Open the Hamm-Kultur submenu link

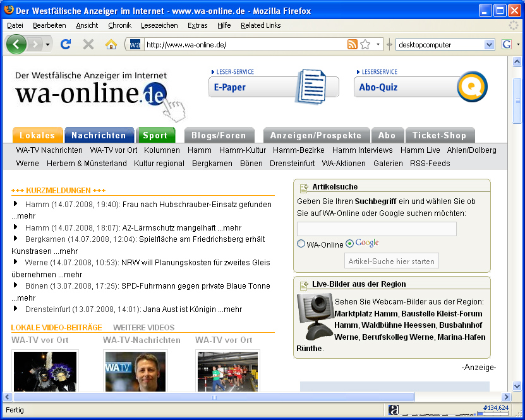click(243, 150)
